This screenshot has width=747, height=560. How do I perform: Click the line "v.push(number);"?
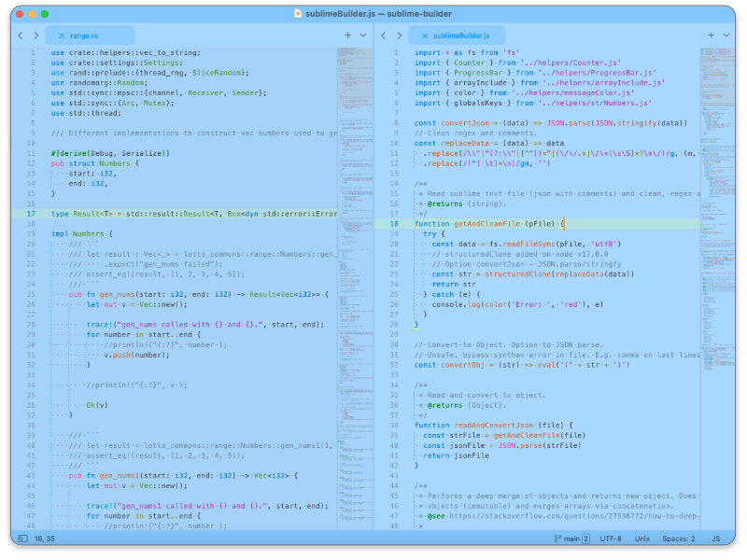(136, 355)
